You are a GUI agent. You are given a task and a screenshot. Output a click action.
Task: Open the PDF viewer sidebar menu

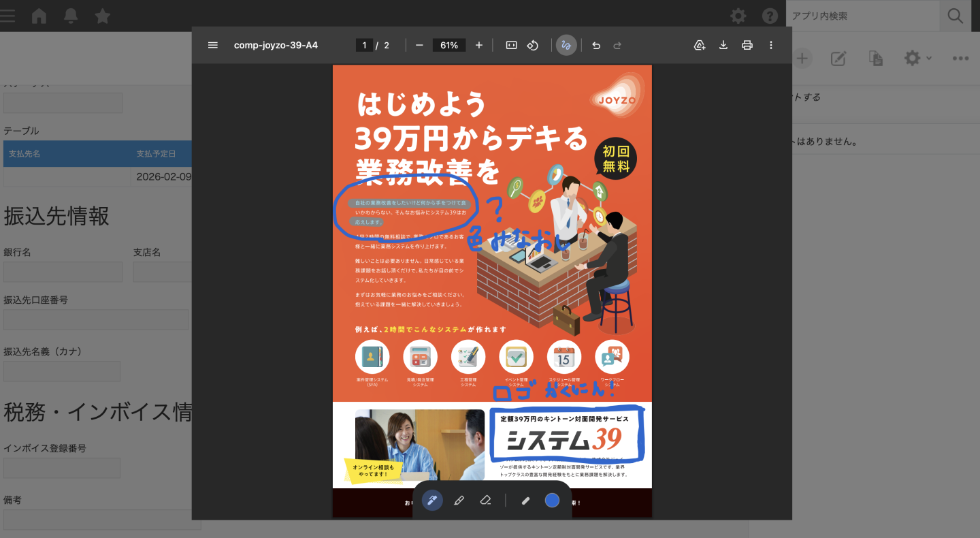click(x=213, y=45)
